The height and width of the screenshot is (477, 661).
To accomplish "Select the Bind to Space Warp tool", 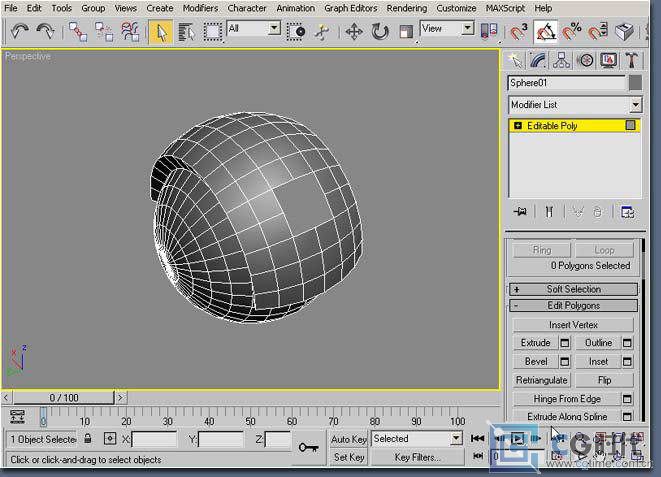I will [x=130, y=32].
